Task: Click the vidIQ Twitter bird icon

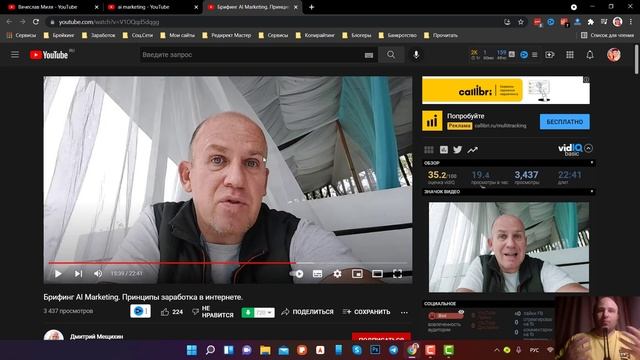Action: (458, 150)
